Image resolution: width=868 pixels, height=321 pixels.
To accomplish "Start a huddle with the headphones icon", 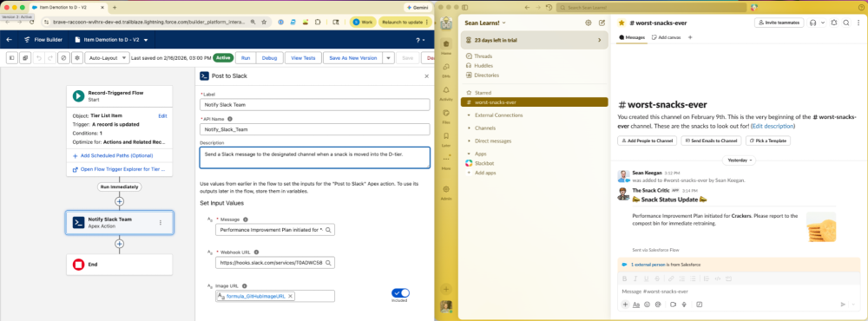I will (x=812, y=23).
